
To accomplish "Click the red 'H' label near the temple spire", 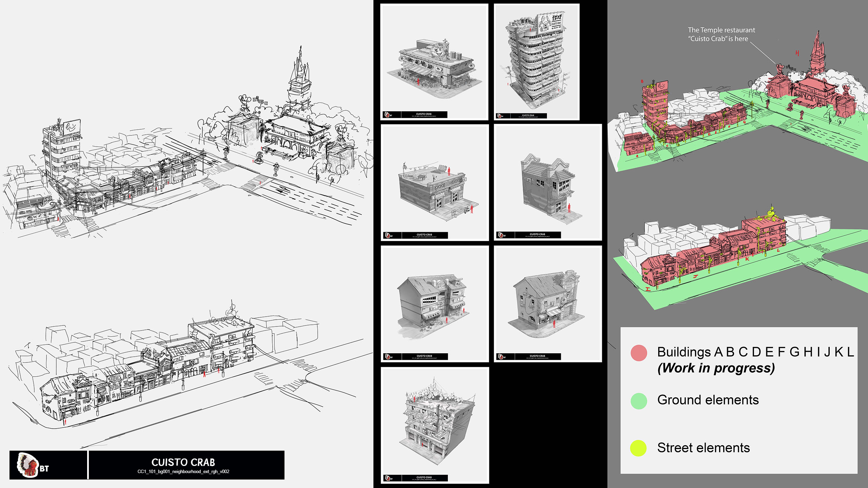I will pos(797,53).
